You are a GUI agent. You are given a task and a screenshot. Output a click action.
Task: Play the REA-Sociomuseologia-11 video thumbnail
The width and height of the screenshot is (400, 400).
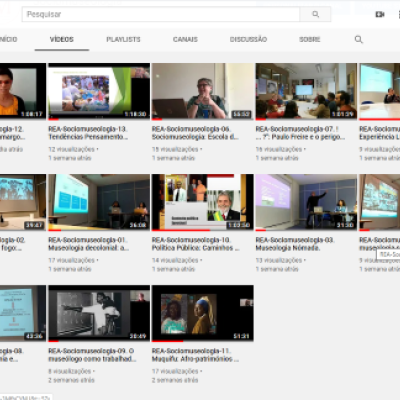tap(203, 313)
